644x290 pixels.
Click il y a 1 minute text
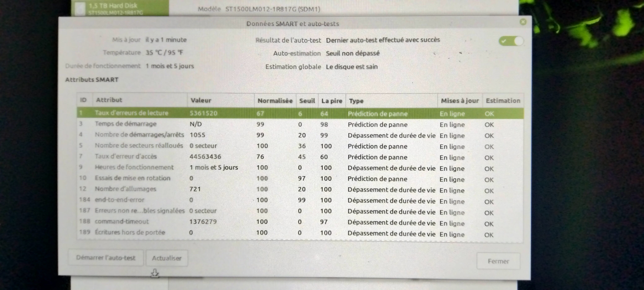[x=166, y=40]
